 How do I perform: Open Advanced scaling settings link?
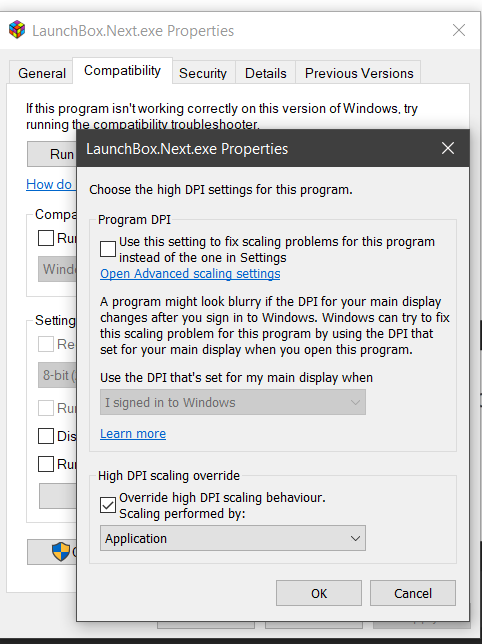pyautogui.click(x=190, y=274)
